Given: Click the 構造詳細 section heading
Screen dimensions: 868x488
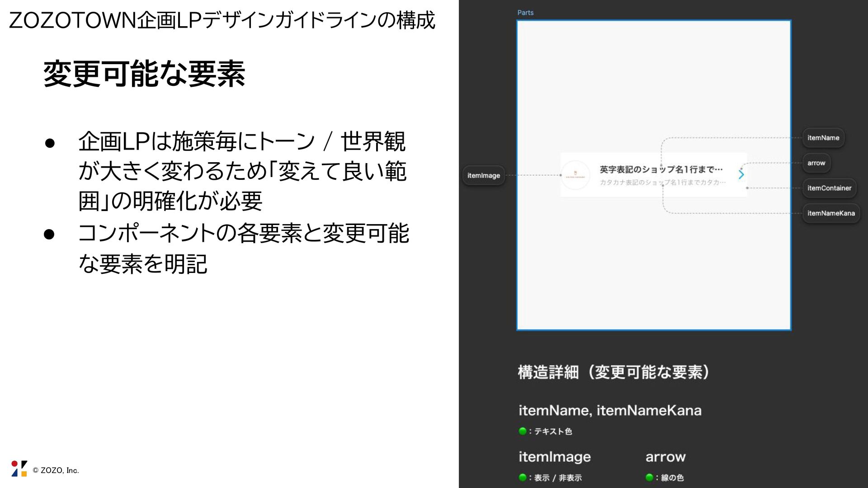Looking at the screenshot, I should (613, 372).
